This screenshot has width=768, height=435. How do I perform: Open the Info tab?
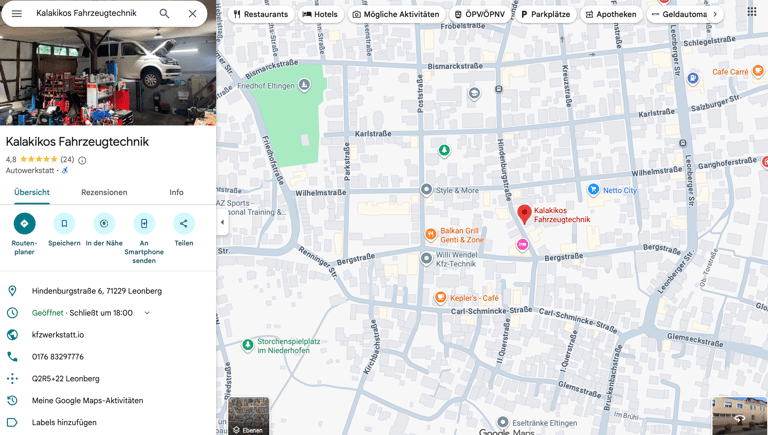pos(176,193)
